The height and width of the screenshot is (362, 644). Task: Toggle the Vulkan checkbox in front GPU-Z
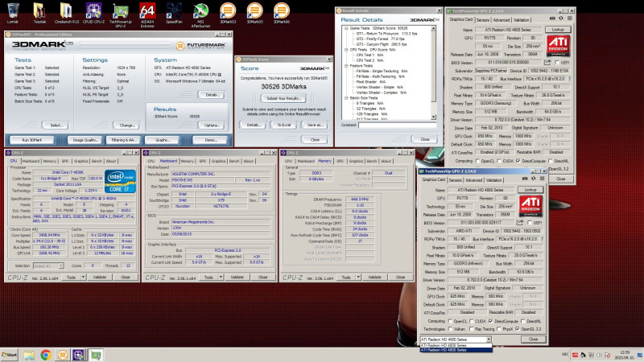point(451,329)
